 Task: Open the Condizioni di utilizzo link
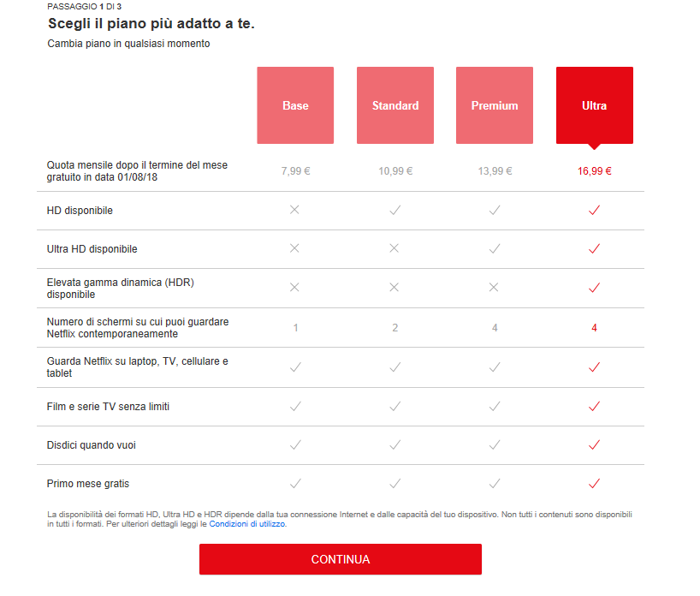[247, 524]
